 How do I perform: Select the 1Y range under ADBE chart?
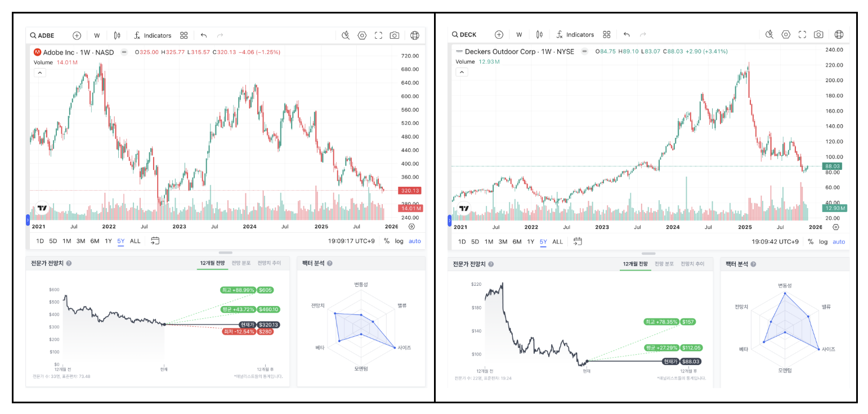[108, 241]
